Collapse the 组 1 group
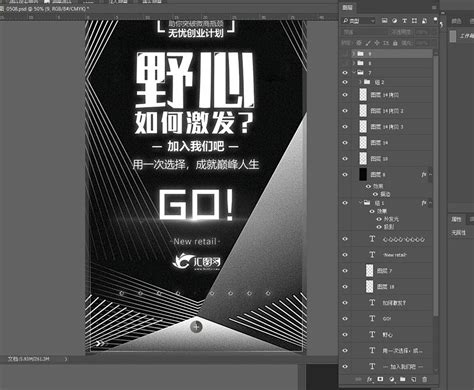Screen dimensions: 474x390 pos(360,202)
